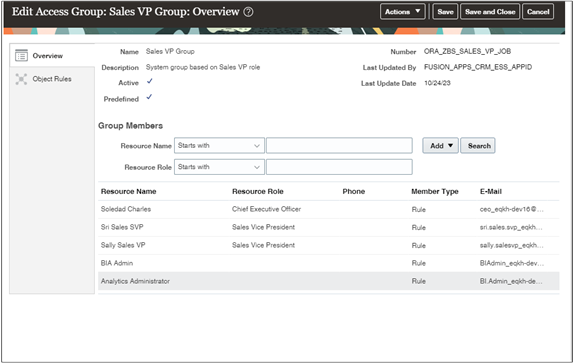Open the Actions dropdown menu
Image resolution: width=574 pixels, height=363 pixels.
402,12
